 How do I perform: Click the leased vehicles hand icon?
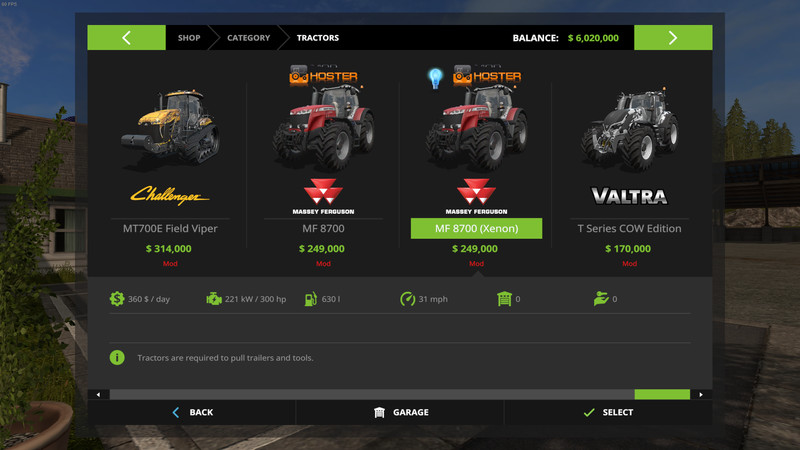click(601, 298)
